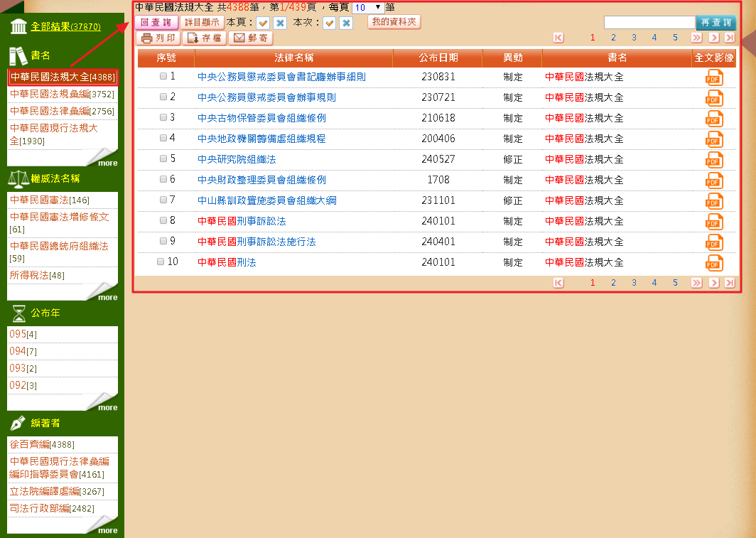The height and width of the screenshot is (538, 756).
Task: Check the checkbox for row 1
Action: (163, 76)
